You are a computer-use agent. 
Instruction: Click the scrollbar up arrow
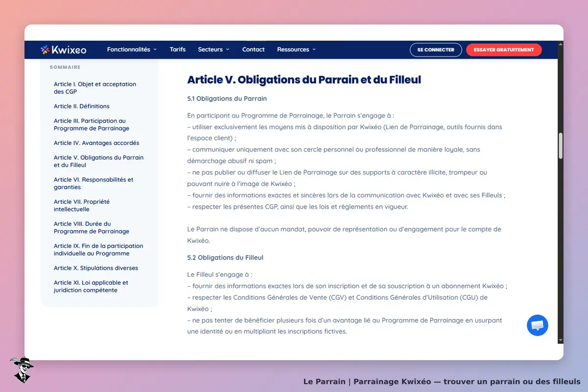[561, 44]
